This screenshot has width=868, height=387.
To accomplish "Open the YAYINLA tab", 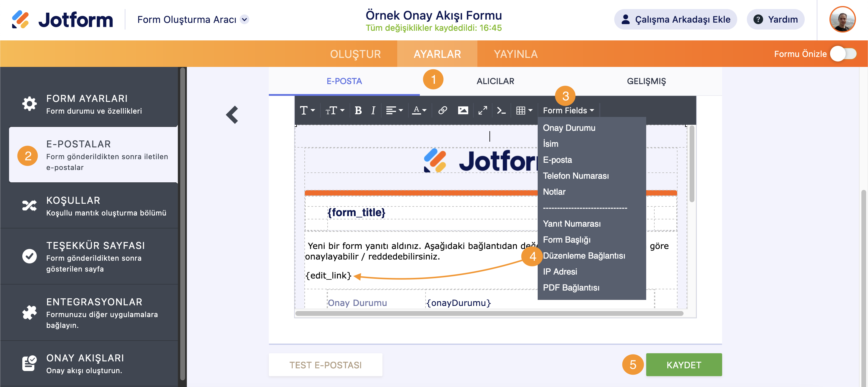I will (x=515, y=54).
